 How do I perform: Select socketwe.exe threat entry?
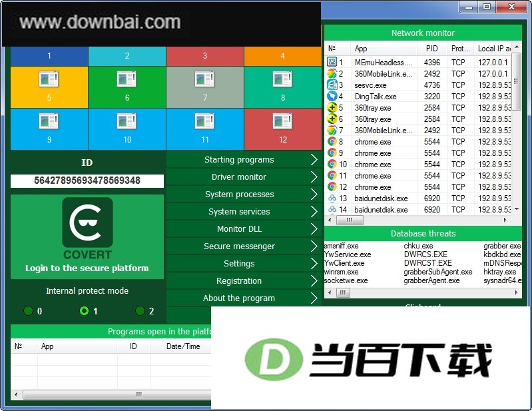click(346, 280)
